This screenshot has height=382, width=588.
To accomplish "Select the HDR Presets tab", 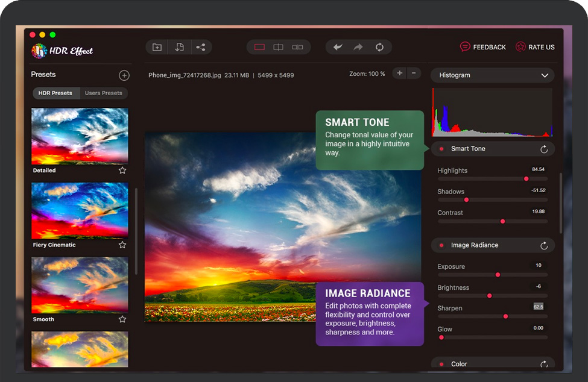I will point(55,93).
